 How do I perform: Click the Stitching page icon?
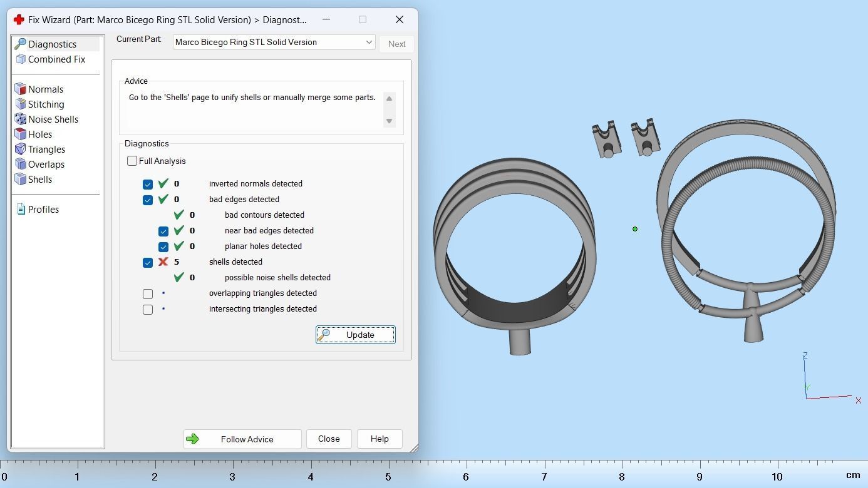20,104
